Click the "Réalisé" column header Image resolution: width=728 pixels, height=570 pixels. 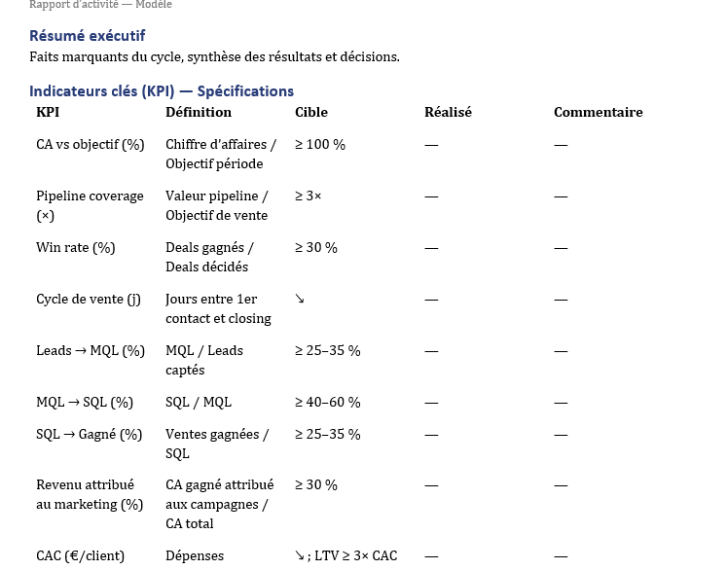point(448,112)
